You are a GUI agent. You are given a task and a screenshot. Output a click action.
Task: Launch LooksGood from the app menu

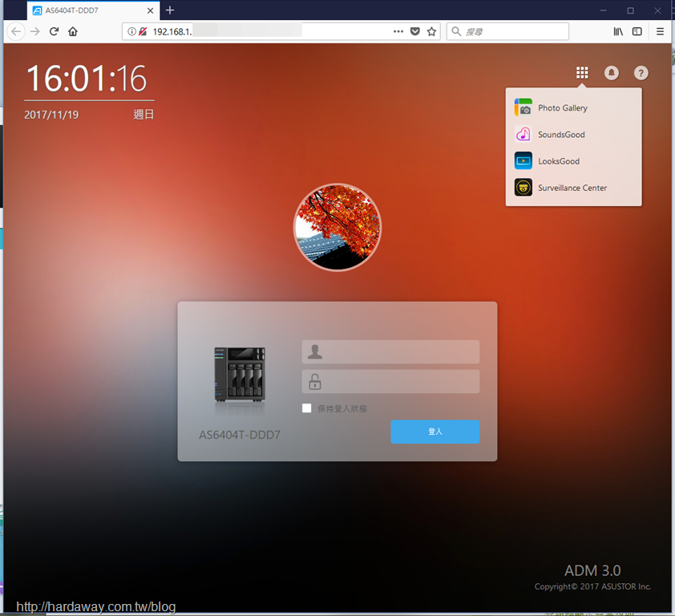(573, 161)
